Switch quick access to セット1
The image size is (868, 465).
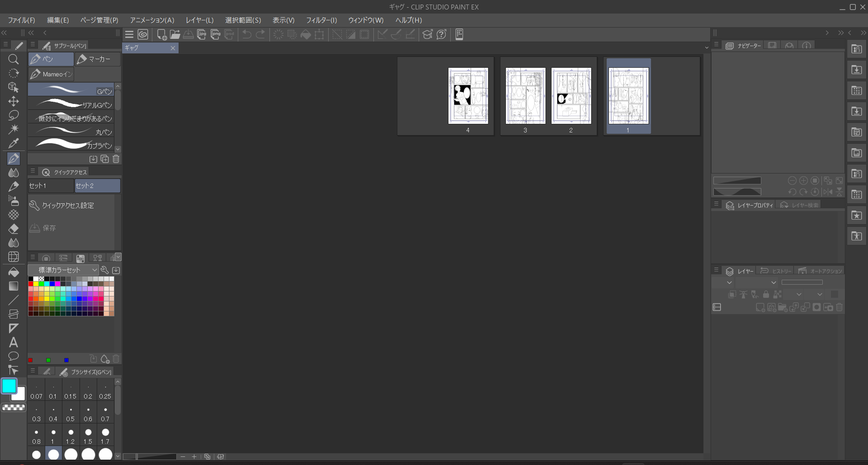coord(51,186)
